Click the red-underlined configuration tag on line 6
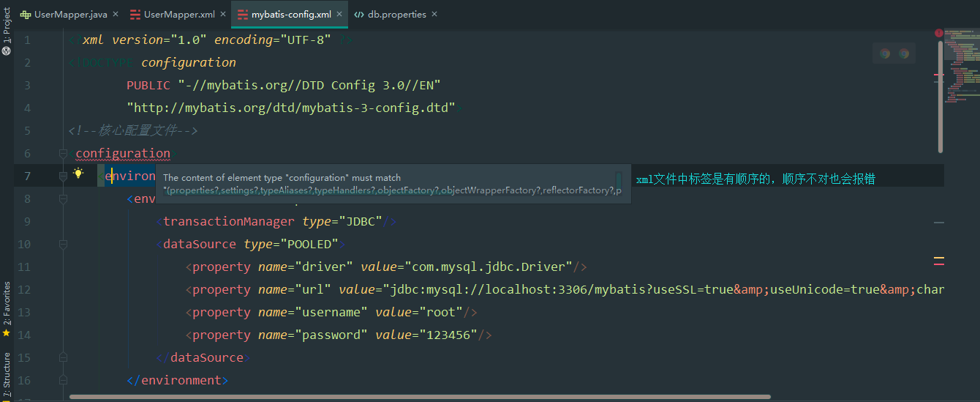 (123, 153)
